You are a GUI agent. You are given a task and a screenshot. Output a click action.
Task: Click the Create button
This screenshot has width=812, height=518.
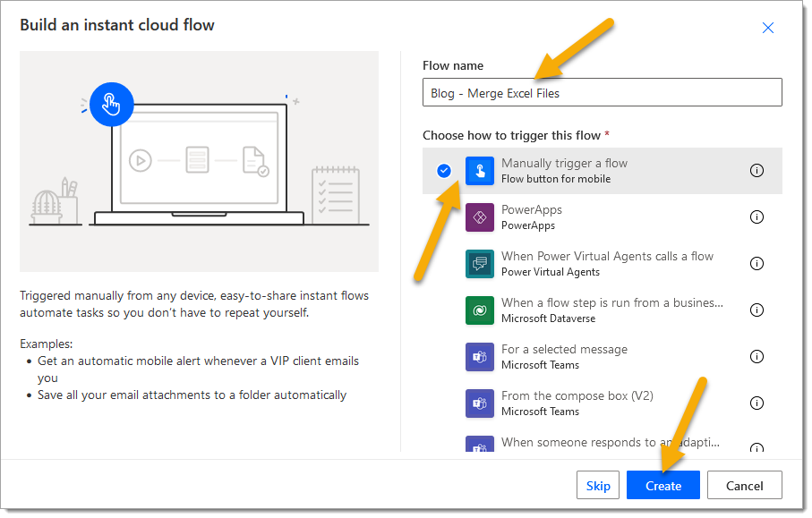pos(662,486)
